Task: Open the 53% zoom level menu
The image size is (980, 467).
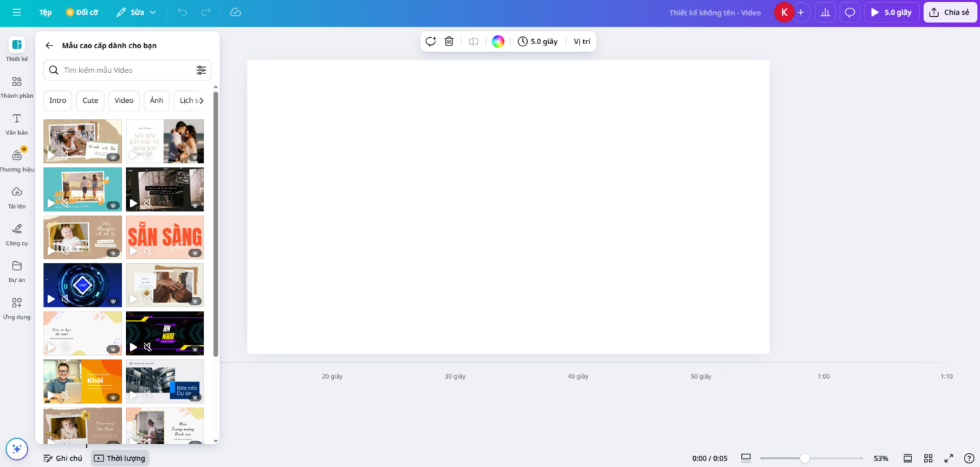Action: [x=881, y=458]
